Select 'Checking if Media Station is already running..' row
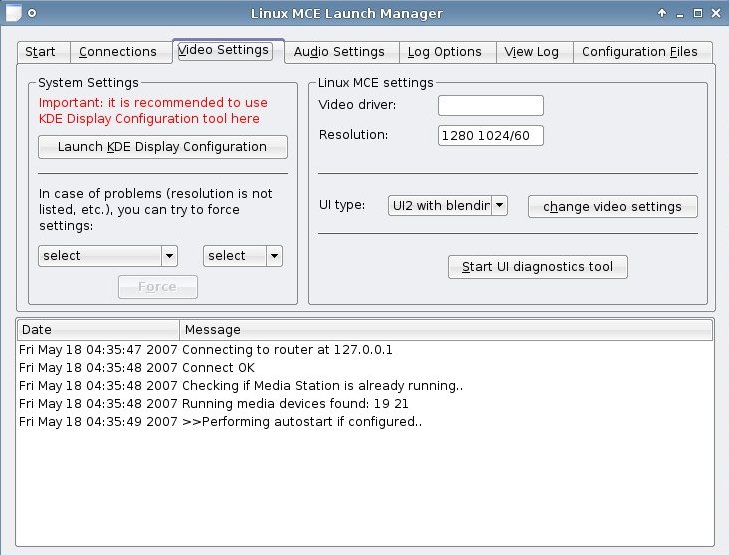729x555 pixels. click(365, 386)
